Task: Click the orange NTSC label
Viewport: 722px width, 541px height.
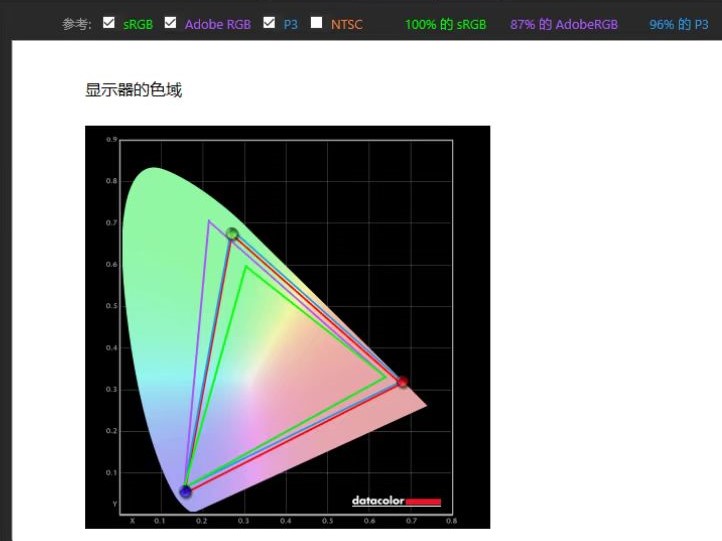Action: [347, 24]
